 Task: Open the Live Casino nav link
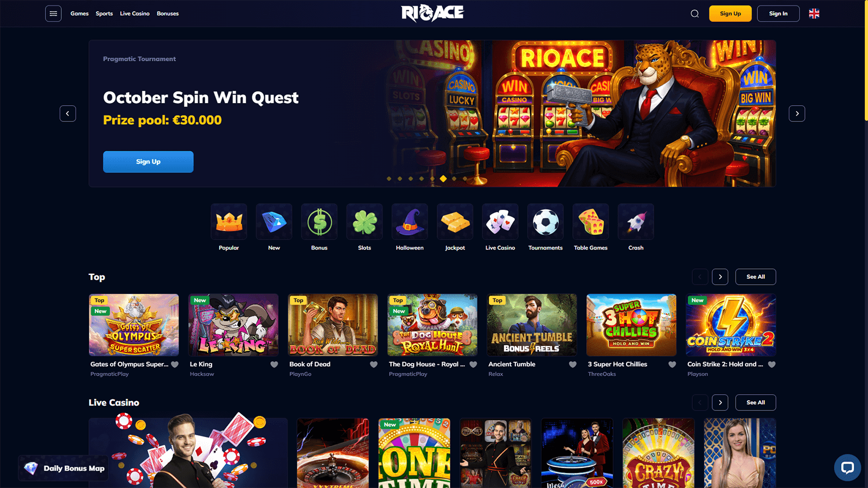135,14
